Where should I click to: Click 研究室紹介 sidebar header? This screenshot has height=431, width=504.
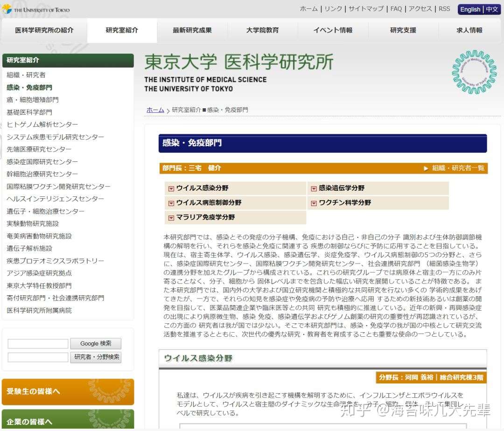click(68, 60)
